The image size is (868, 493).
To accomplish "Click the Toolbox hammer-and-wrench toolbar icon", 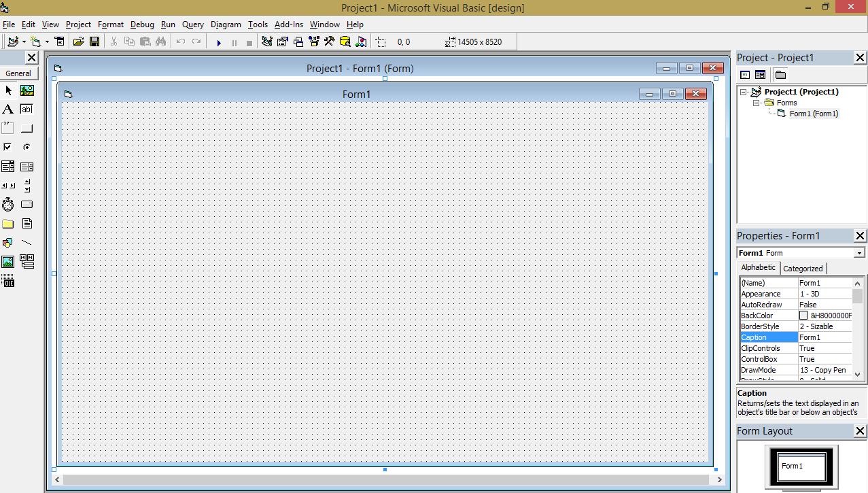I will coord(329,41).
